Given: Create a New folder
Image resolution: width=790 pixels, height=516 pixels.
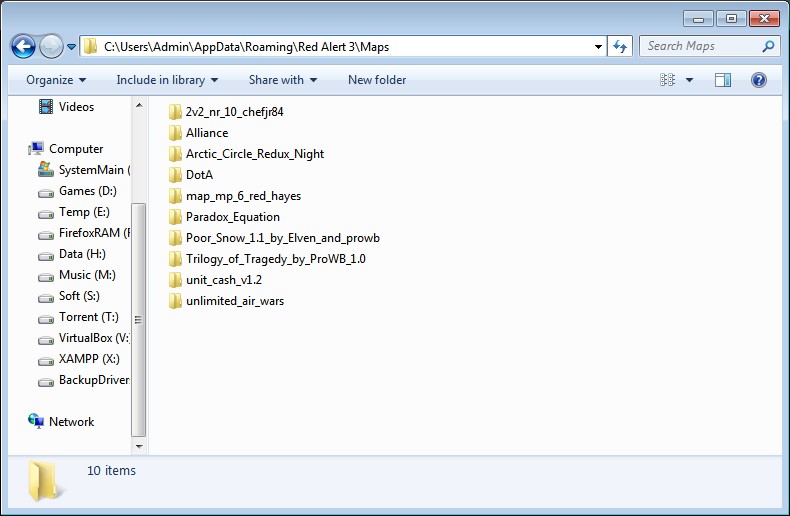Looking at the screenshot, I should 377,80.
